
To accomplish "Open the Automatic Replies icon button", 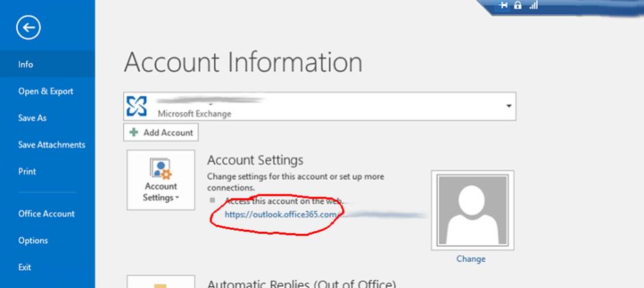I will click(160, 282).
